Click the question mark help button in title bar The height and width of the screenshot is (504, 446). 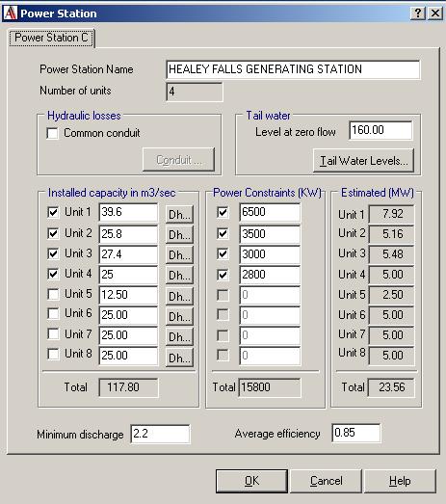click(x=418, y=13)
